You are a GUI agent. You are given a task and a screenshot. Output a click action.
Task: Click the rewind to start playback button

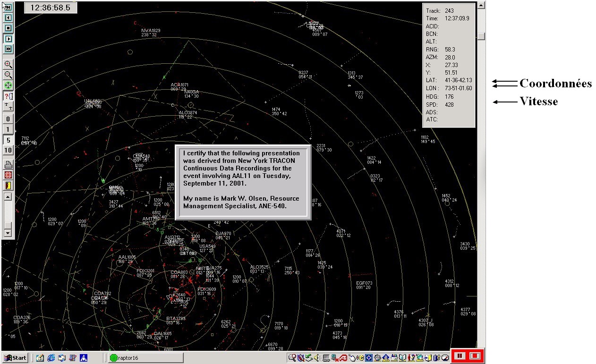point(8,7)
